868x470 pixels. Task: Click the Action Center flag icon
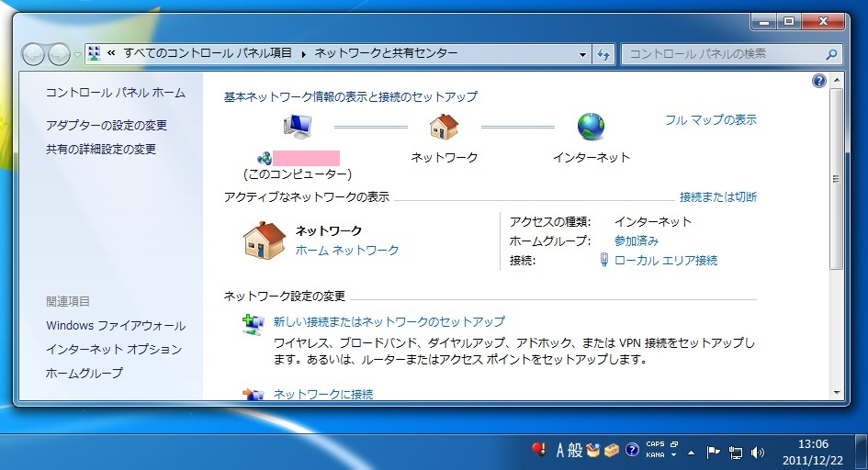[713, 452]
